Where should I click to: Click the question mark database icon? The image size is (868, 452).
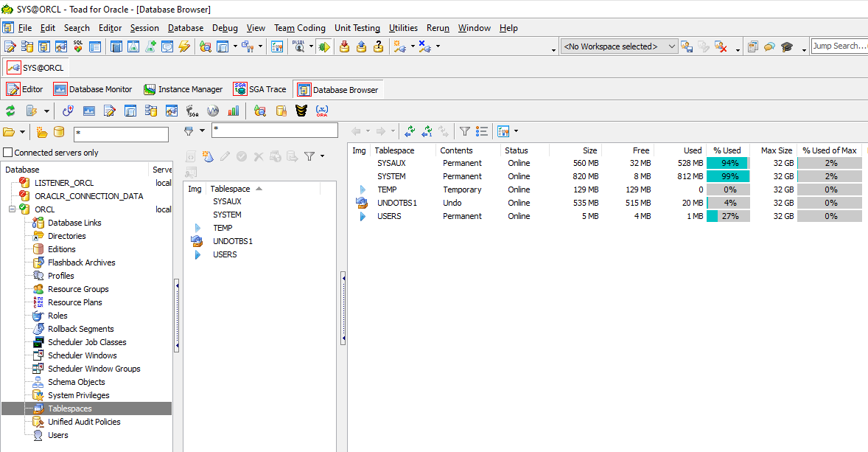click(x=379, y=47)
